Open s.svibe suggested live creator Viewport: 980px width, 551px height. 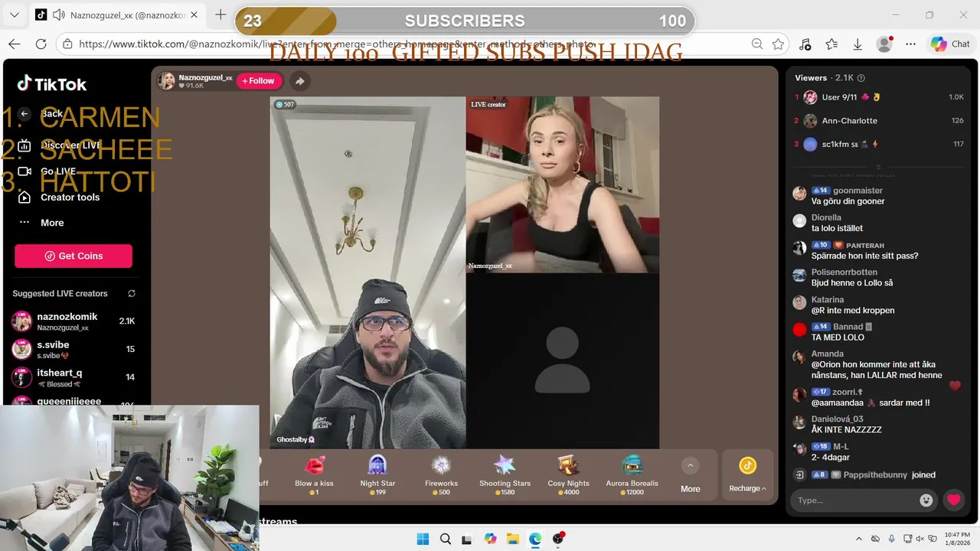[73, 350]
